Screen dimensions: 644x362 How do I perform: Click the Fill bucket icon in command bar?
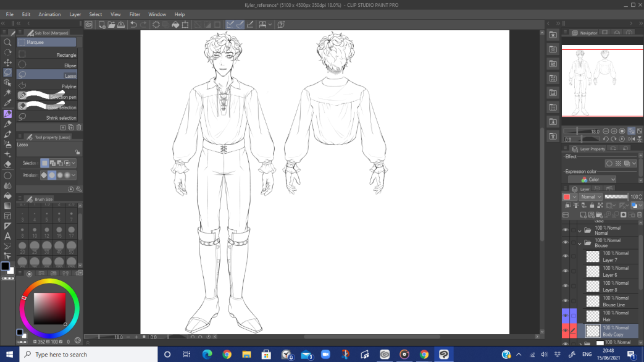(175, 25)
